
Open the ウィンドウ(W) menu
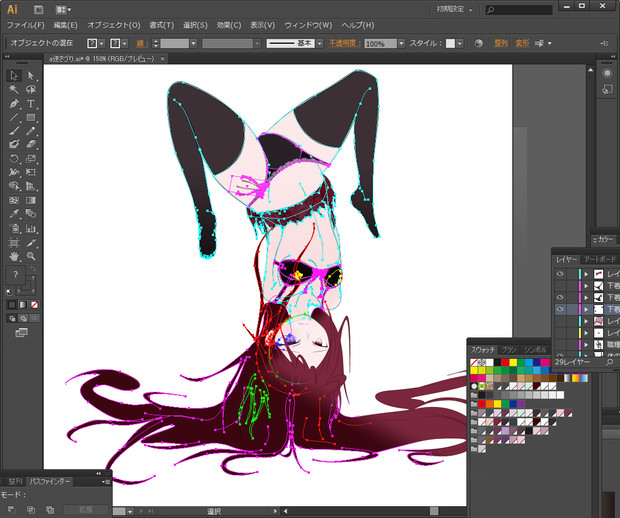coord(308,25)
